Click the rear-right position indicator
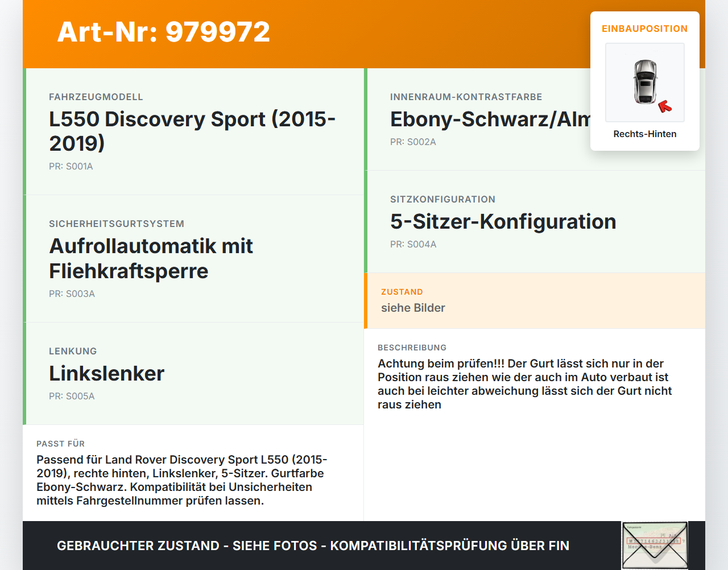This screenshot has height=570, width=728. pos(664,105)
